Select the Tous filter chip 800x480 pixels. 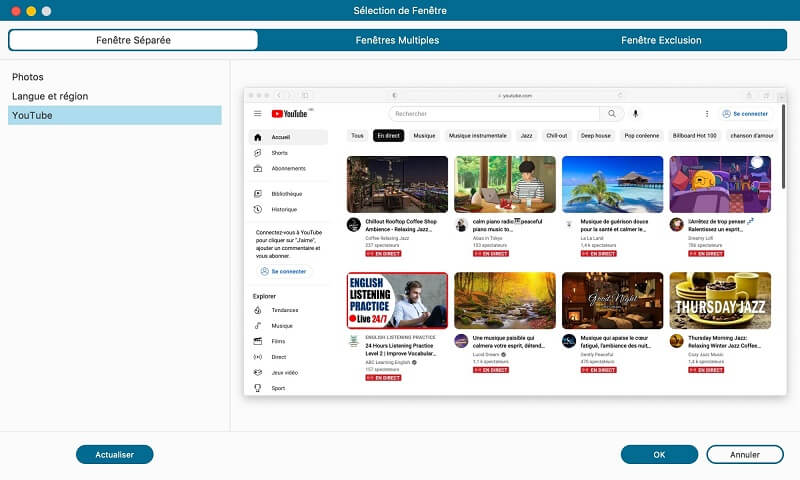coord(358,136)
